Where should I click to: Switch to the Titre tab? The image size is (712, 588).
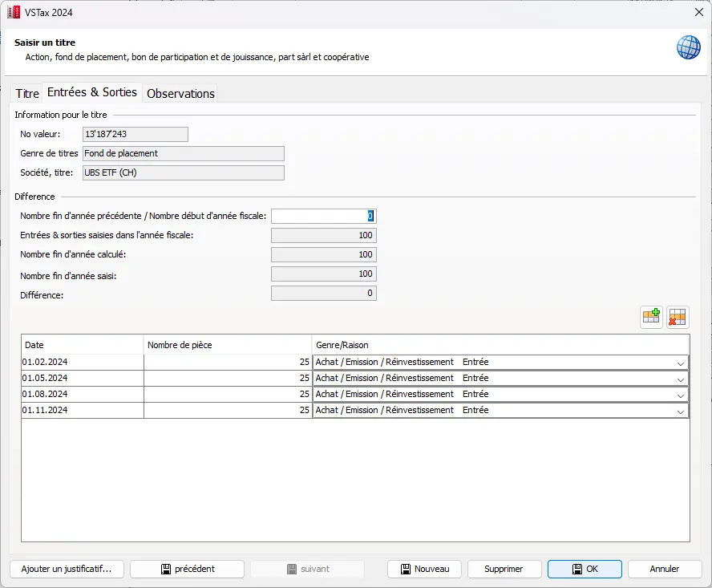point(27,94)
